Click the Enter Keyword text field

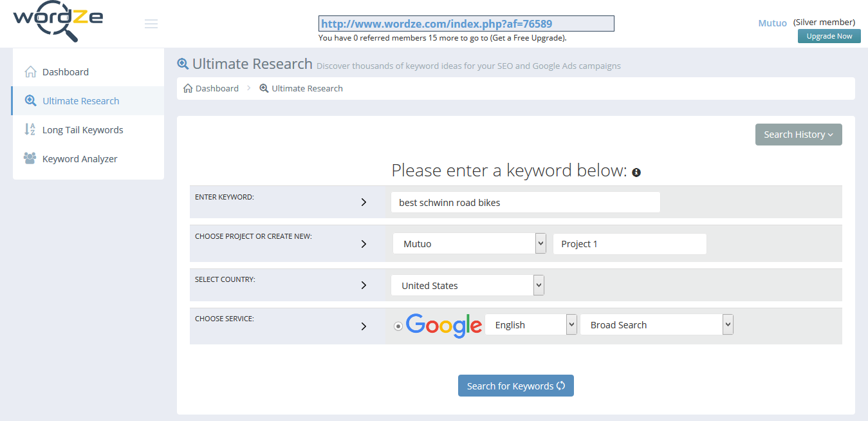526,202
